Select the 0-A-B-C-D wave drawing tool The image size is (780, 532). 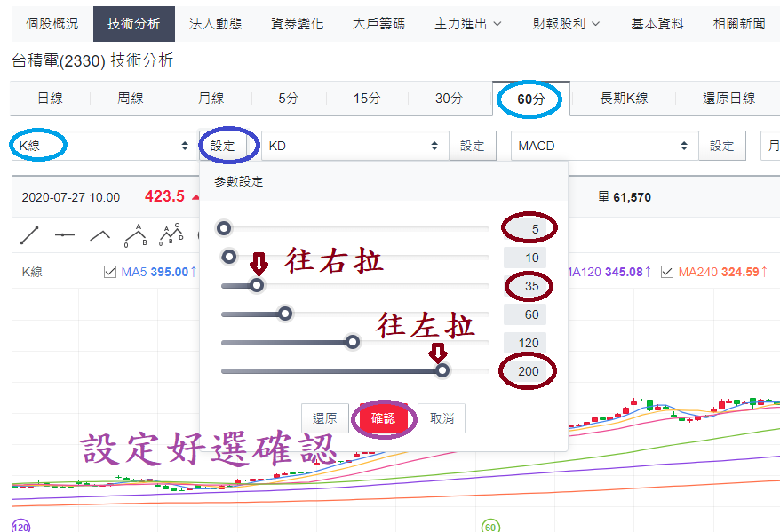[x=171, y=234]
